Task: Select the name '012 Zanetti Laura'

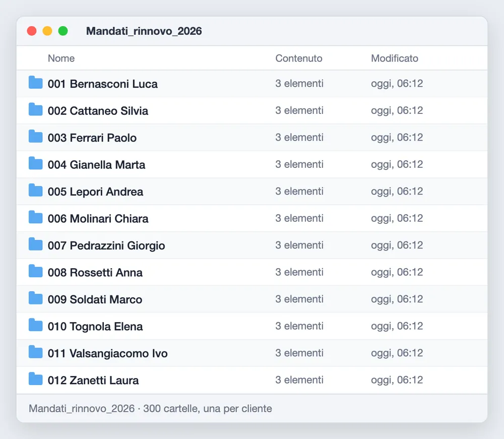Action: pyautogui.click(x=93, y=381)
